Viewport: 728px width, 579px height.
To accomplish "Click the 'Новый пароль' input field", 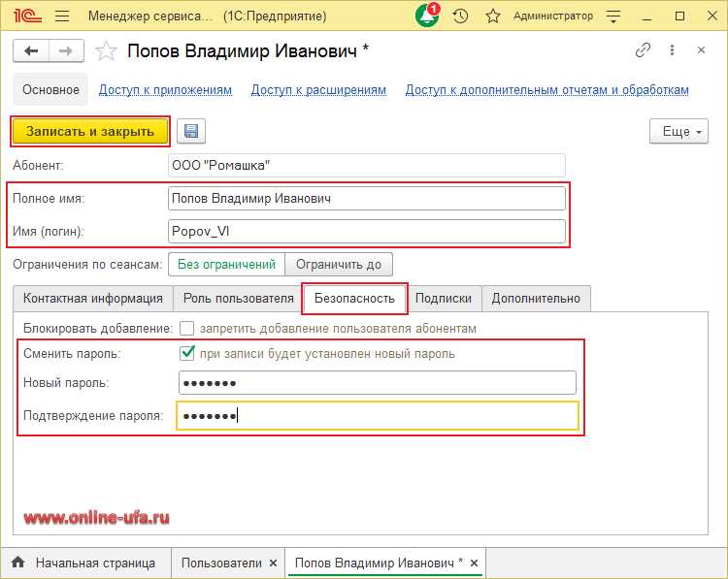I will [x=377, y=383].
